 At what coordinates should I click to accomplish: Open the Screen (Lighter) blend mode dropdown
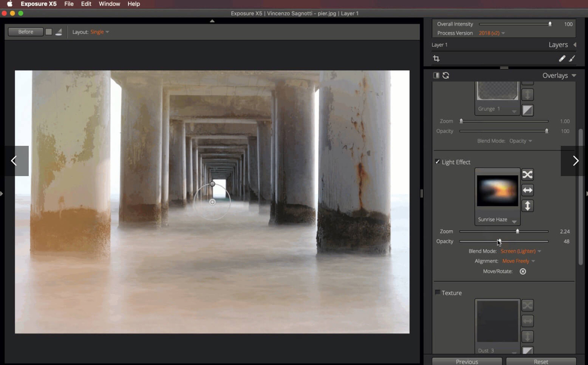tap(520, 251)
